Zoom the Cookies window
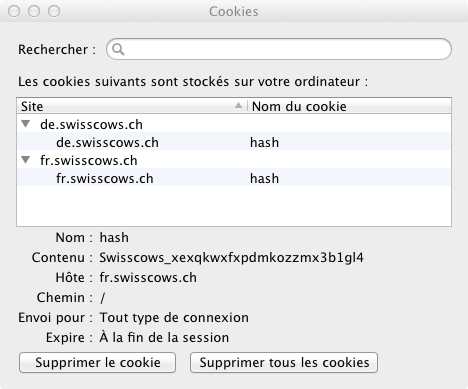This screenshot has width=468, height=389. (x=54, y=11)
